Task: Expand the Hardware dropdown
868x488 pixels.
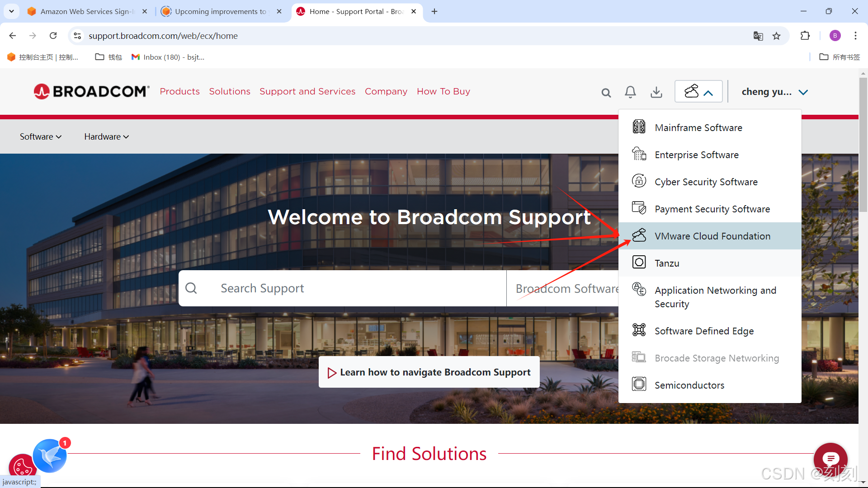Action: [x=107, y=136]
